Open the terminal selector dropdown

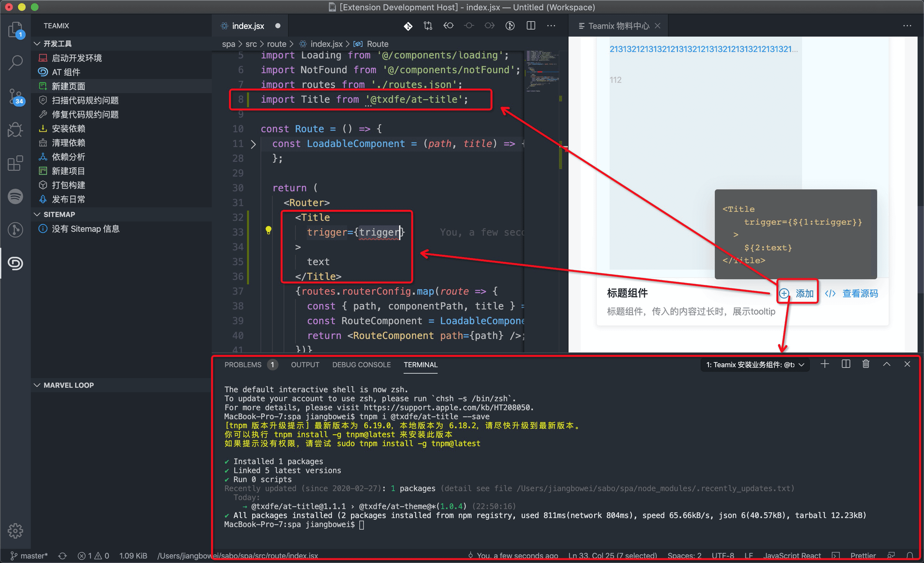(x=755, y=365)
